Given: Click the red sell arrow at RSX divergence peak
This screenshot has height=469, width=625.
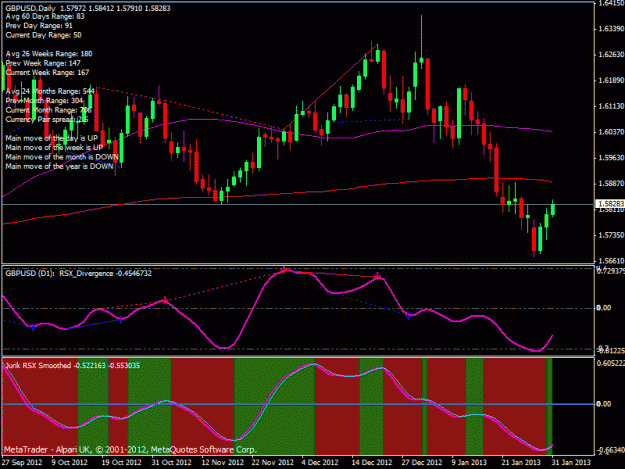Looking at the screenshot, I should point(283,270).
